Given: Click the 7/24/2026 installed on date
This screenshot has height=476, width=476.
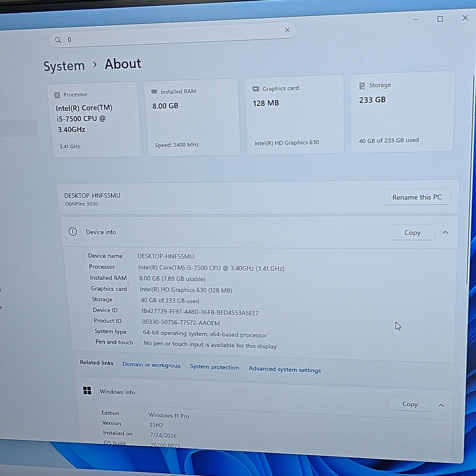Looking at the screenshot, I should pos(163,435).
